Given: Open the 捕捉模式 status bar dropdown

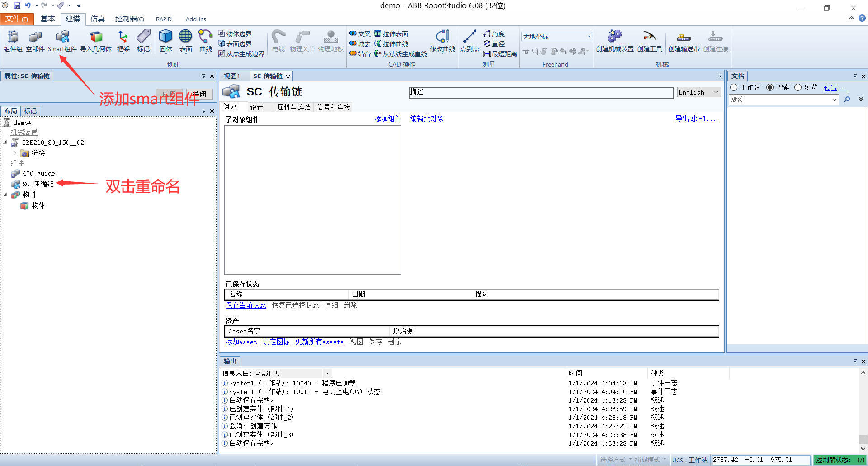Looking at the screenshot, I should [x=650, y=460].
